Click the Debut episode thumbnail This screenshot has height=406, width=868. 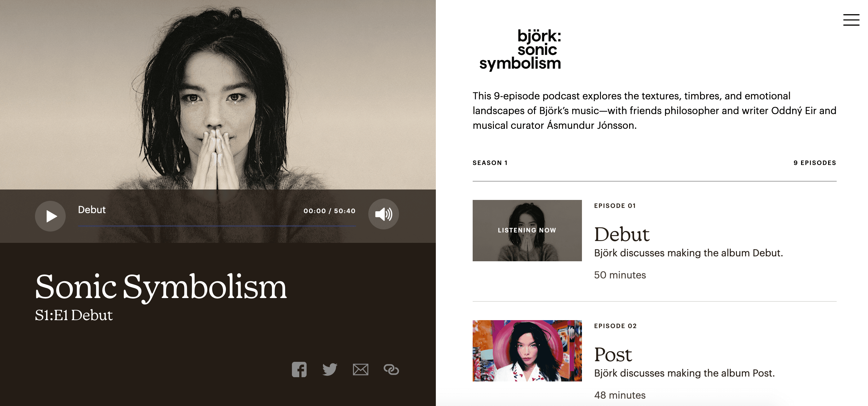point(527,230)
